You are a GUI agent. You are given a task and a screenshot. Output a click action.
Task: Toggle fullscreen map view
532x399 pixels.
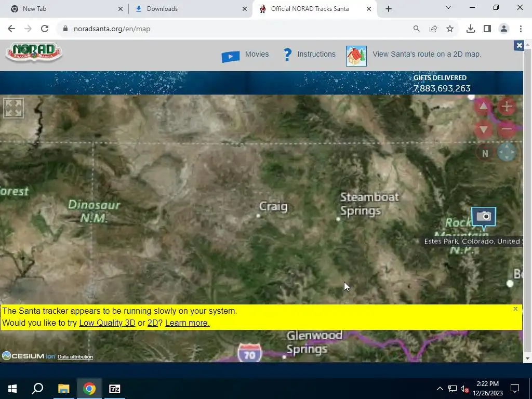(x=14, y=108)
